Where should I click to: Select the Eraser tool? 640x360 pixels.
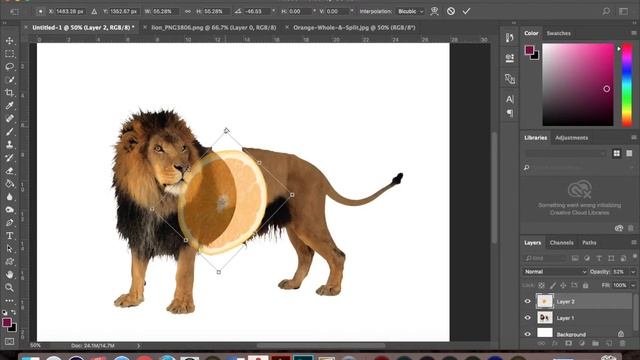pyautogui.click(x=9, y=171)
